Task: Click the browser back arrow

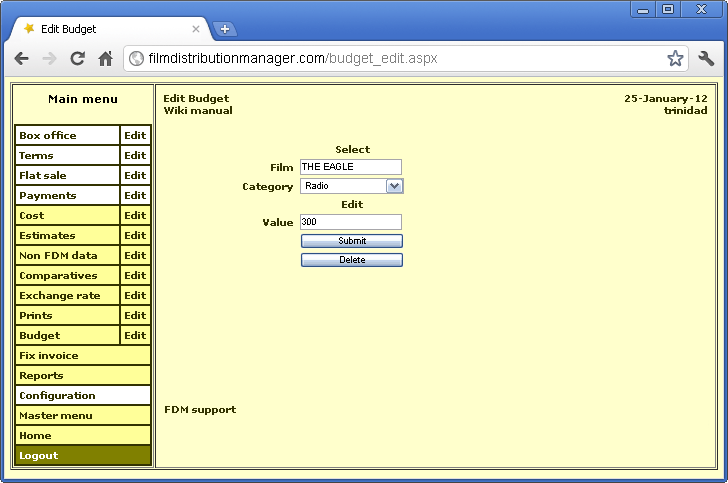Action: (x=21, y=59)
